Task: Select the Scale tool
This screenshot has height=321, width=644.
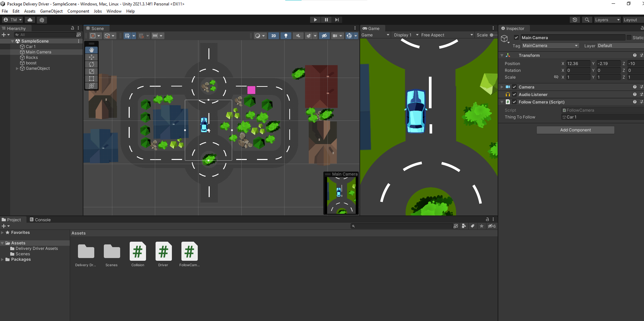Action: click(x=92, y=71)
